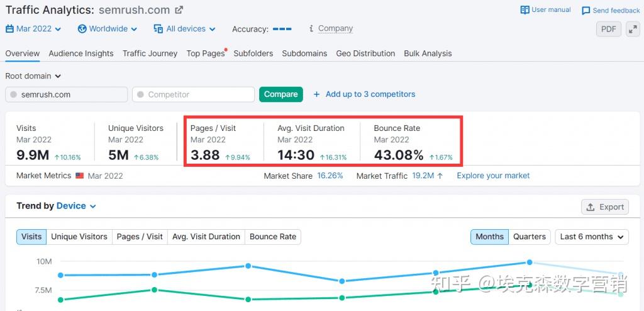The width and height of the screenshot is (644, 311).
Task: Click the Export chart button
Action: (605, 207)
